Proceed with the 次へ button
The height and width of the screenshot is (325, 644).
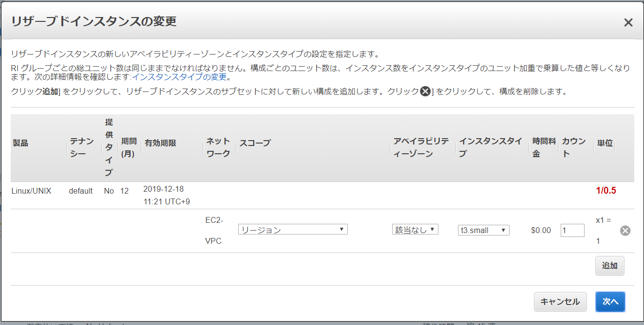tap(610, 302)
